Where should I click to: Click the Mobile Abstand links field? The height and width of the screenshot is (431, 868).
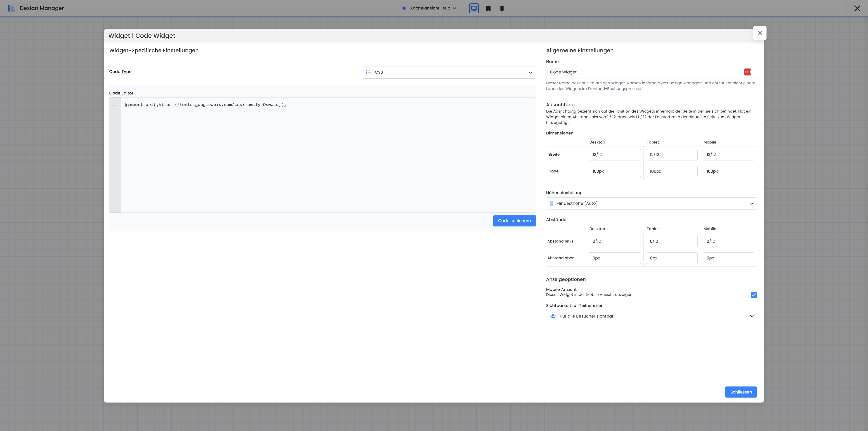pos(728,241)
